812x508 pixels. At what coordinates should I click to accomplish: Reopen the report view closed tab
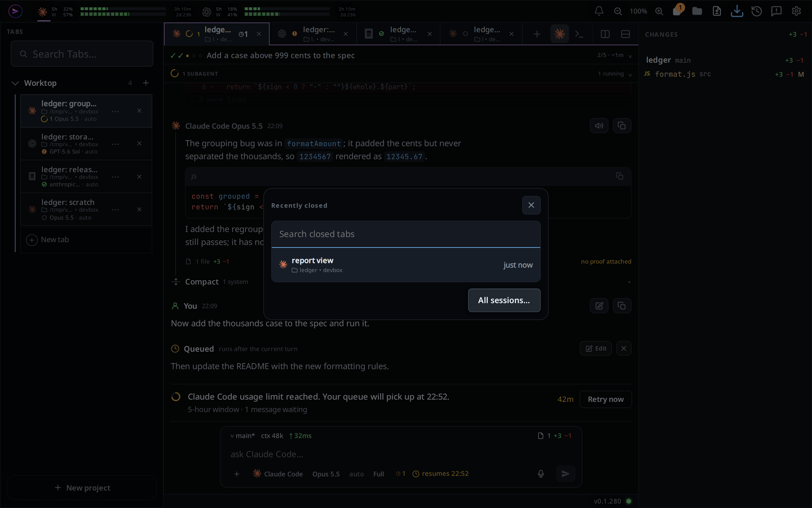point(406,265)
